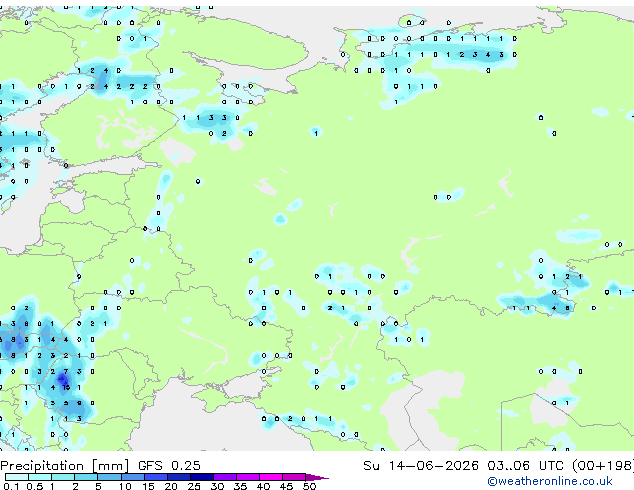The image size is (634, 490).
Task: Click the legend label '20'
Action: coord(171,486)
